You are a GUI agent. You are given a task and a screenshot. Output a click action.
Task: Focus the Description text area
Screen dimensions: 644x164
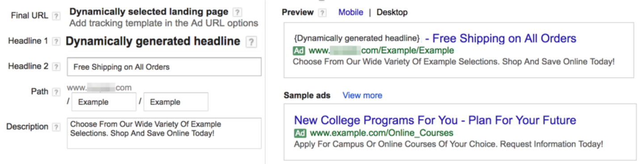(164, 133)
